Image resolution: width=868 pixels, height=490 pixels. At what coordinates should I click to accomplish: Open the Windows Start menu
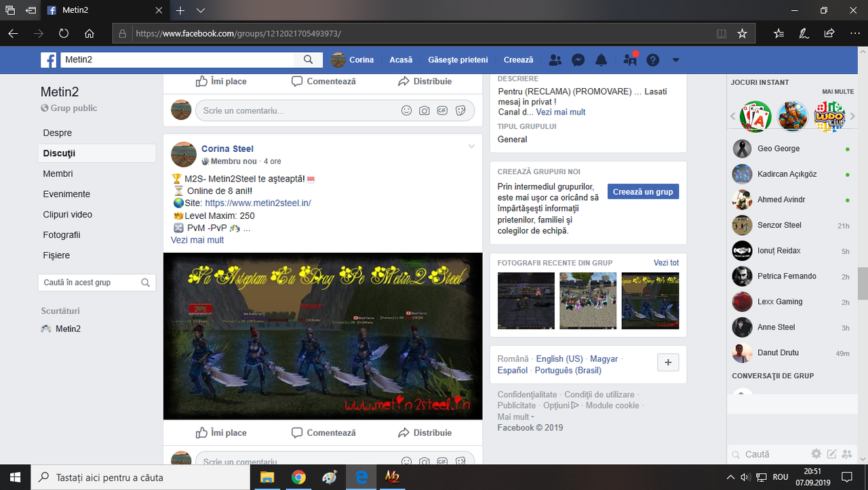tap(15, 477)
